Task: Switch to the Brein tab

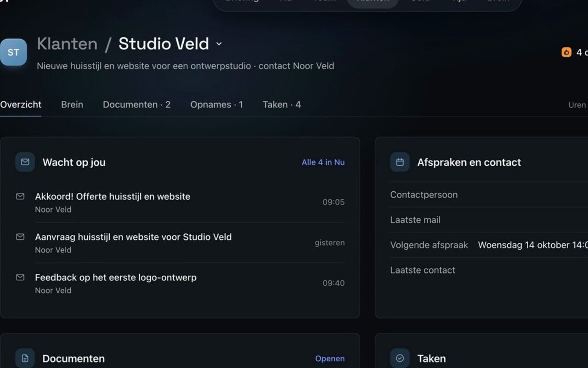Action: pos(72,104)
